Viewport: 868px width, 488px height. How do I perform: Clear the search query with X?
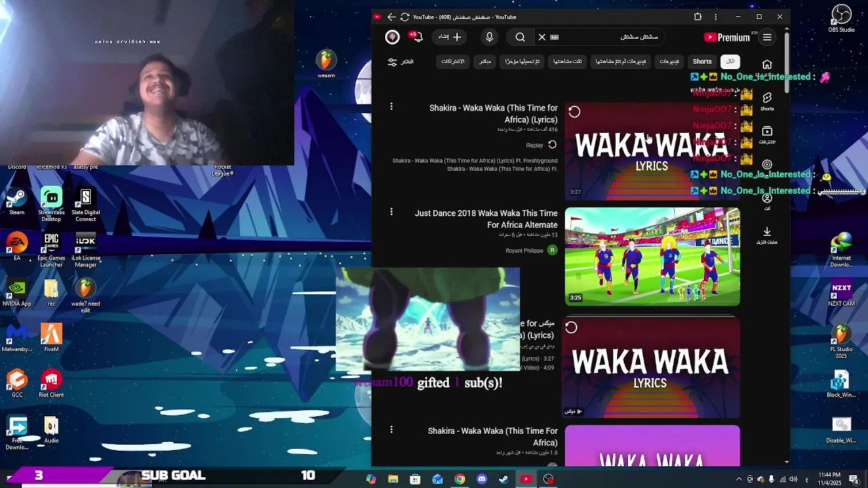[542, 37]
